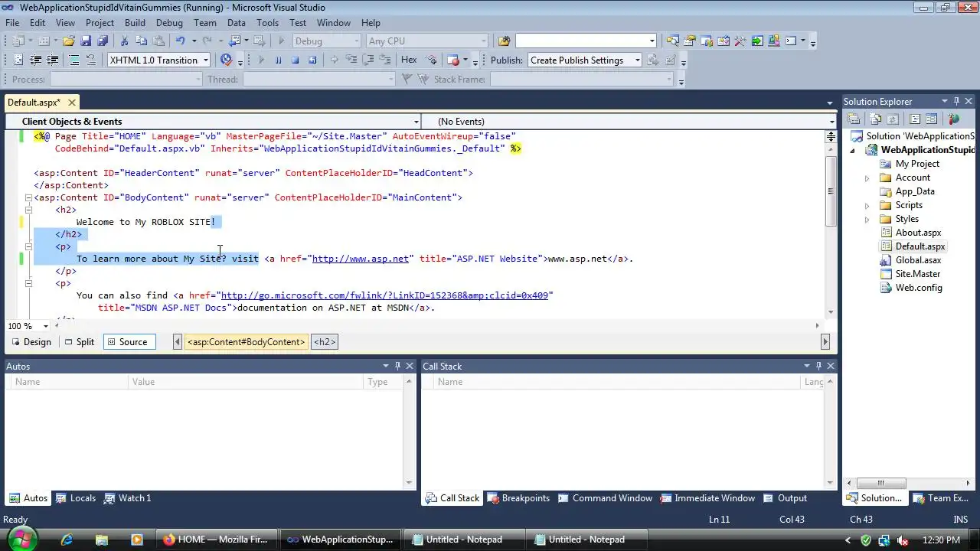Switch to the Breakpoints tab
The image size is (980, 551).
518,498
